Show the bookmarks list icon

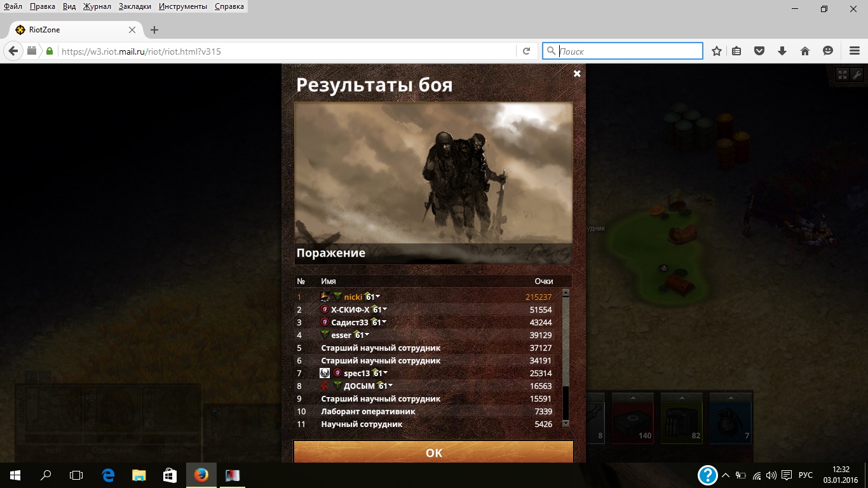coord(736,51)
